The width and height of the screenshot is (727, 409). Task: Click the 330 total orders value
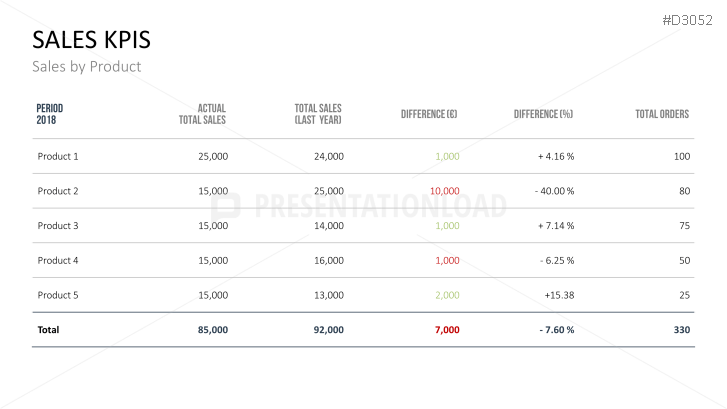point(682,330)
